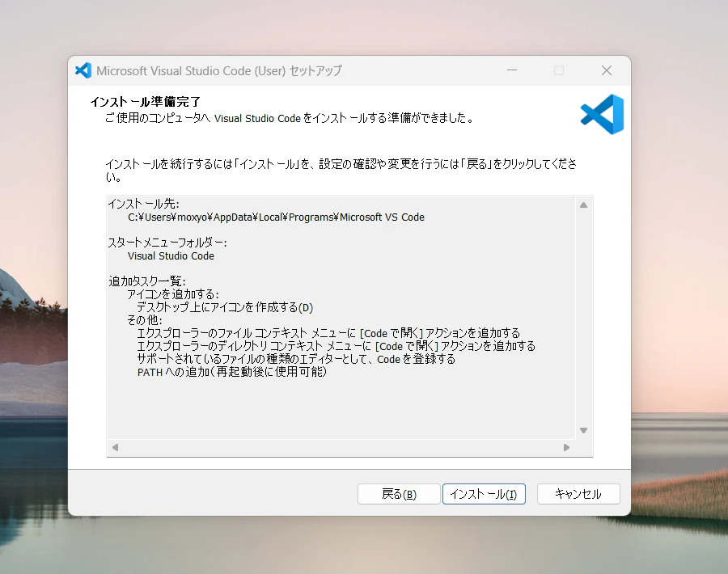728x574 pixels.
Task: Click the disabled maximize button
Action: [x=559, y=70]
